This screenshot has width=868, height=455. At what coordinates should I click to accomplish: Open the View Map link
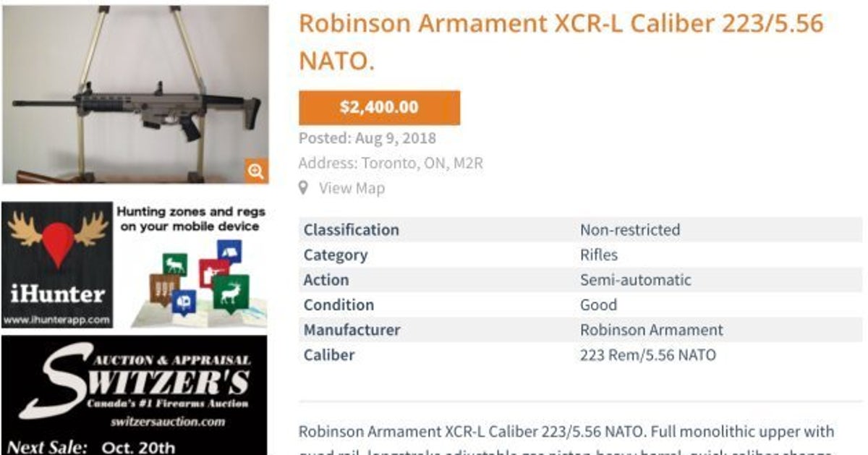(x=352, y=188)
